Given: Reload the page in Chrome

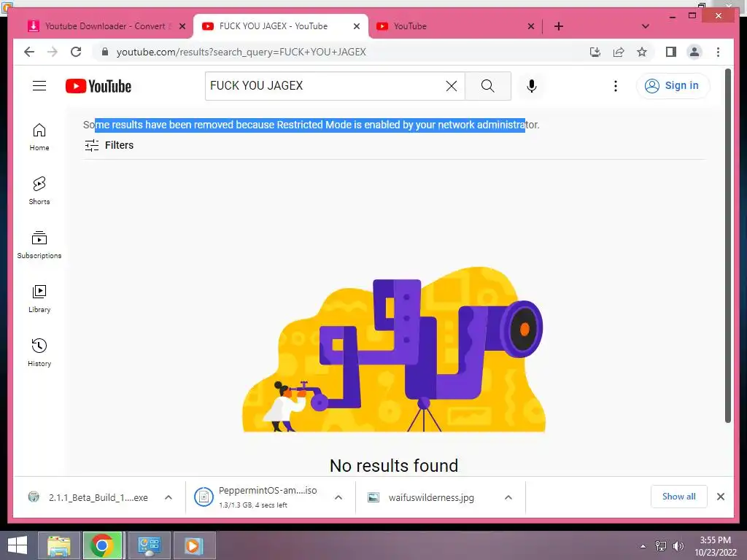Looking at the screenshot, I should [x=76, y=52].
